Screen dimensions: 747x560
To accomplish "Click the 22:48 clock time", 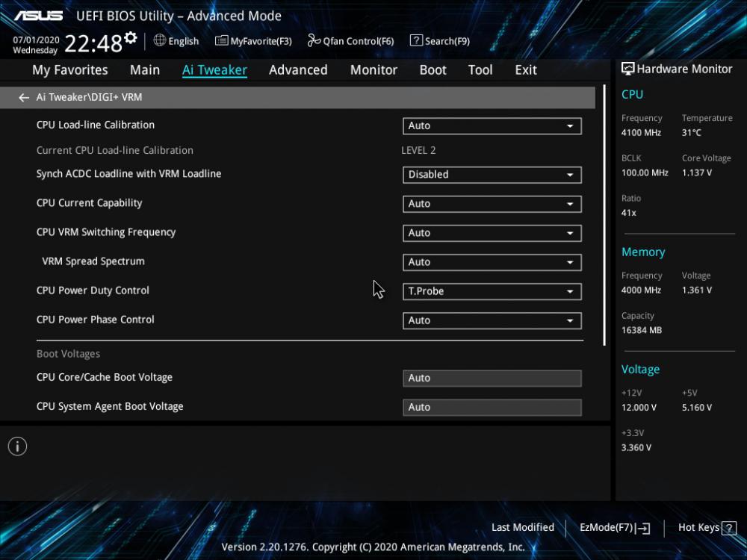I will click(x=93, y=44).
